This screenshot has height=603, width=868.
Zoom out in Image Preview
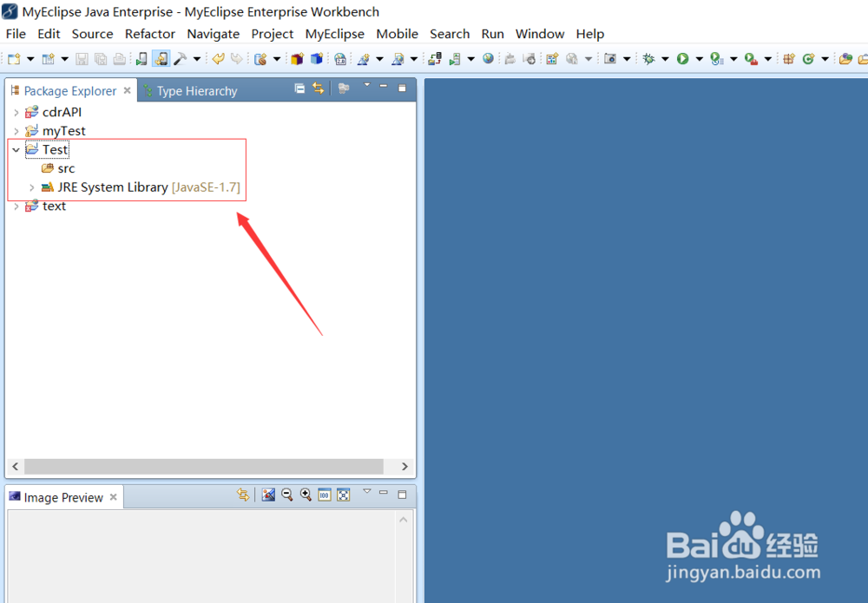(x=286, y=495)
